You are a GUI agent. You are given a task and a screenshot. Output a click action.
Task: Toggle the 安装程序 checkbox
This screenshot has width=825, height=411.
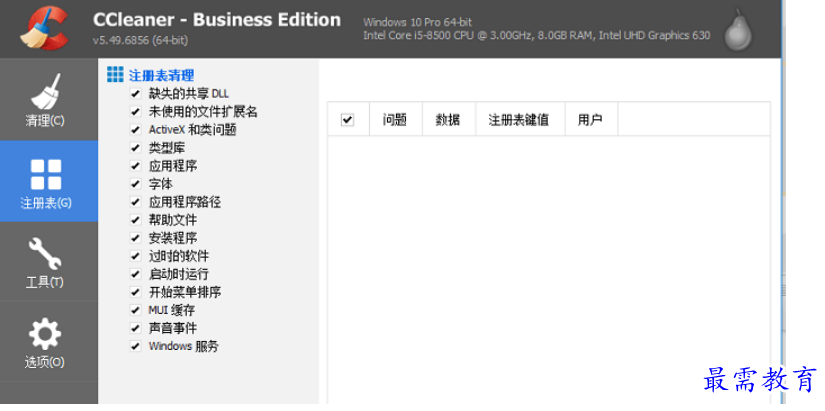136,238
